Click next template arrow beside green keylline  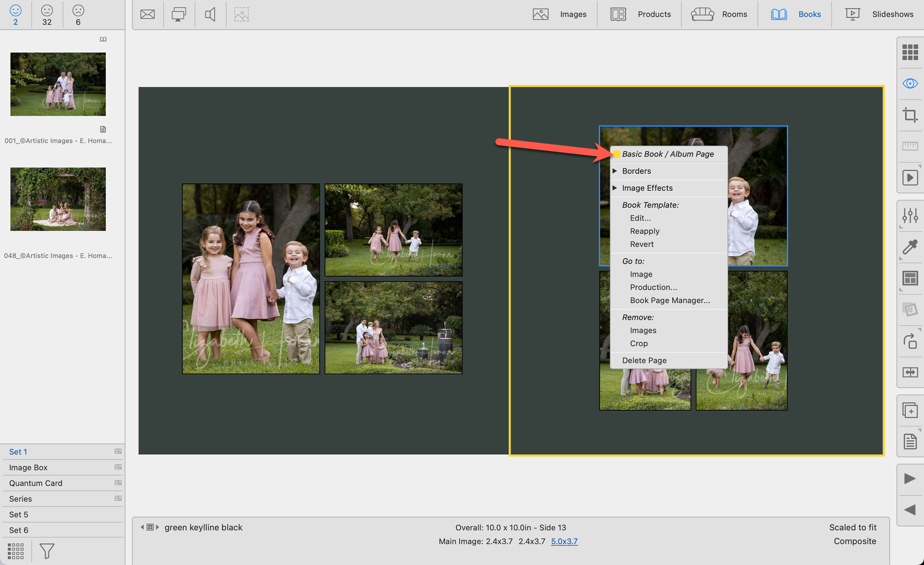point(157,527)
